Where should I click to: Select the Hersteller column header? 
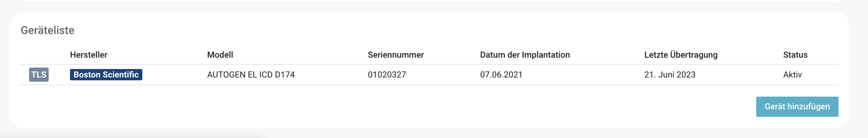[88, 55]
